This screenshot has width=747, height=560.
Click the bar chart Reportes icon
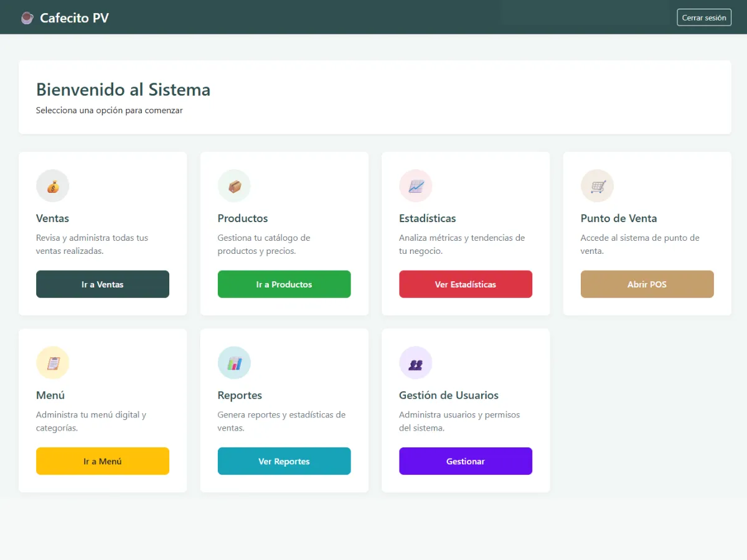click(x=234, y=363)
